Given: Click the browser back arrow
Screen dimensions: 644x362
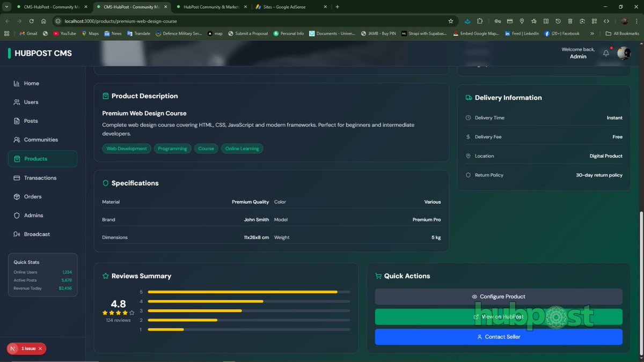Looking at the screenshot, I should click(x=8, y=21).
